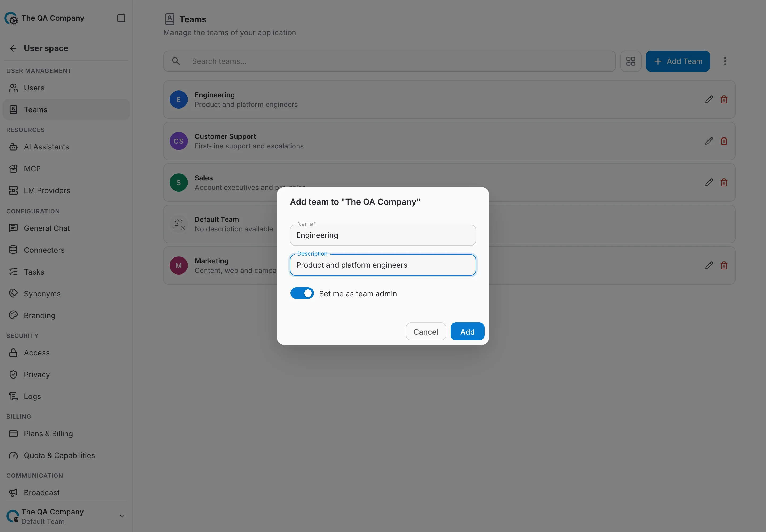The height and width of the screenshot is (532, 766).
Task: Click the Sales team S avatar
Action: (178, 182)
